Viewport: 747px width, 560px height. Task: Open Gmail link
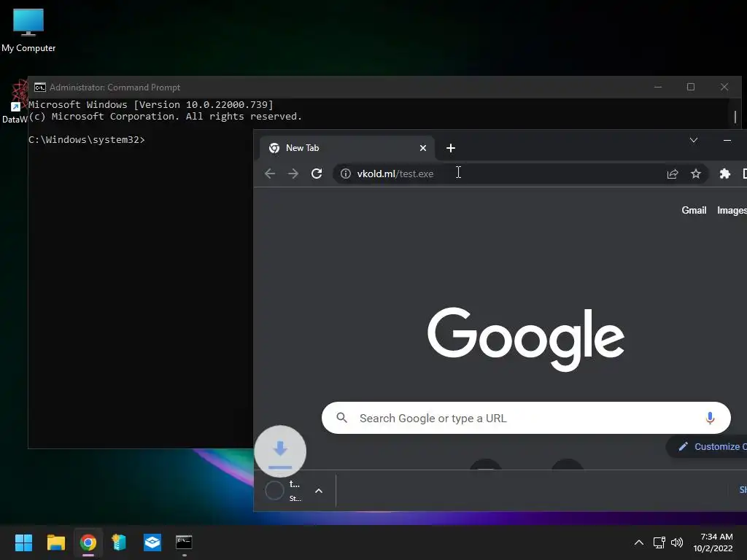point(694,210)
